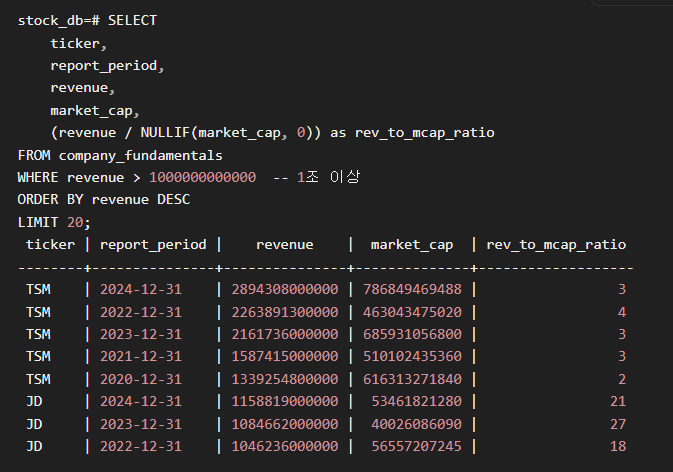Screen dimensions: 673x472
Task: Click market cap value 463043475020
Action: point(412,312)
